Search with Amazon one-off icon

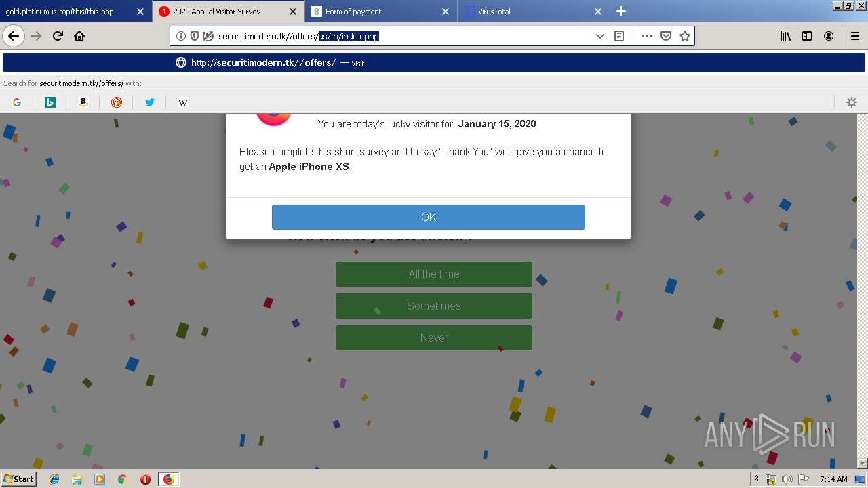83,102
